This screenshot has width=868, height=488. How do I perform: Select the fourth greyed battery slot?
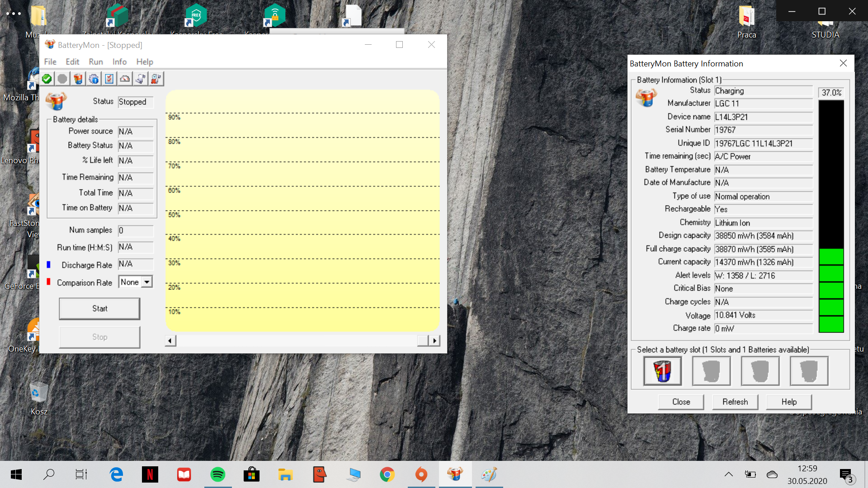809,371
